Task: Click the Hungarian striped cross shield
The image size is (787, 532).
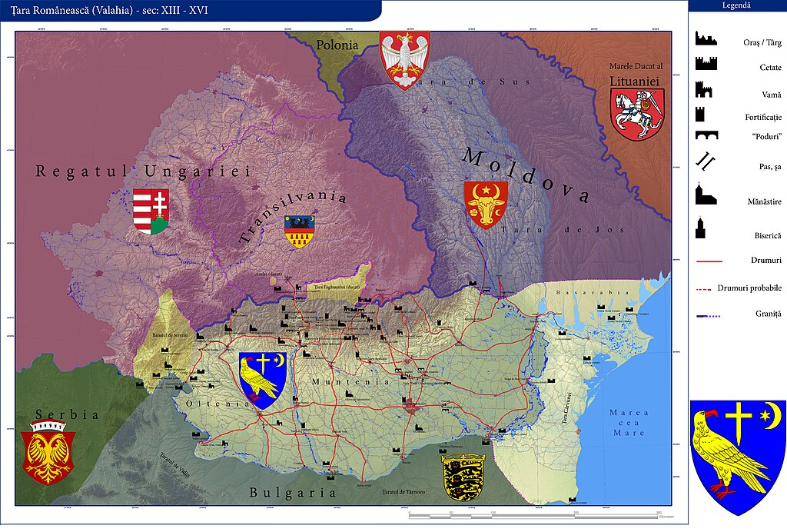Action: 151,211
